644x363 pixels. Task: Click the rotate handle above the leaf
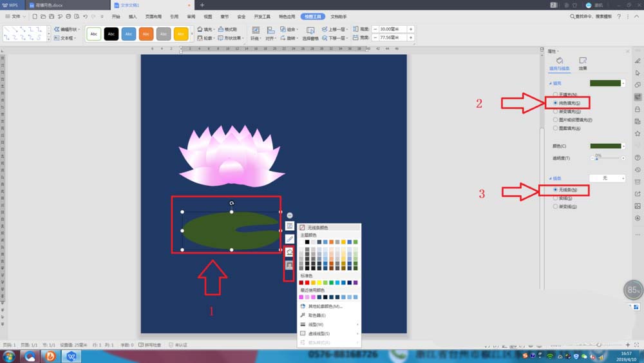pos(232,203)
